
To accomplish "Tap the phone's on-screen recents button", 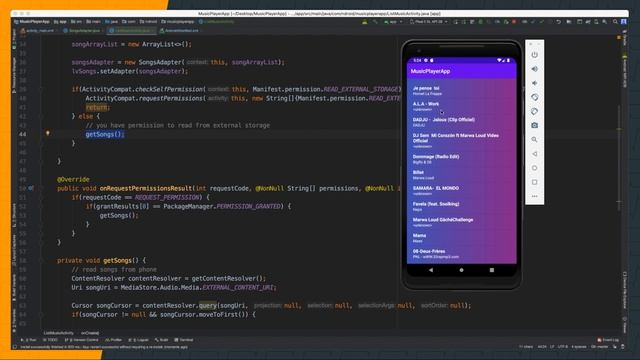I will click(x=492, y=270).
